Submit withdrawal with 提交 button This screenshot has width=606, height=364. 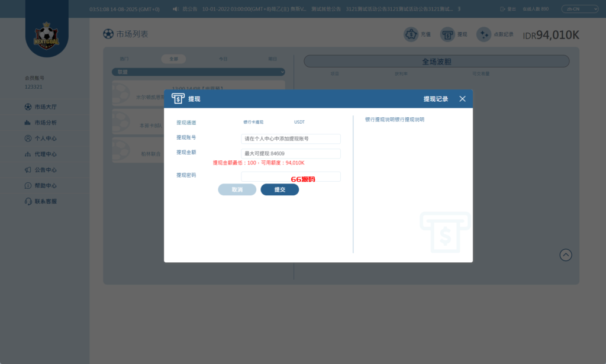(279, 189)
